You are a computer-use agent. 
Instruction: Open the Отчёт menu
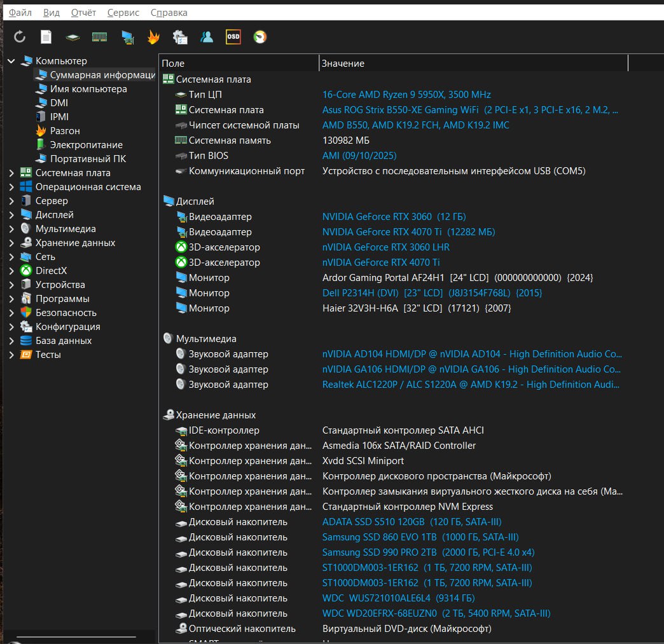tap(83, 13)
